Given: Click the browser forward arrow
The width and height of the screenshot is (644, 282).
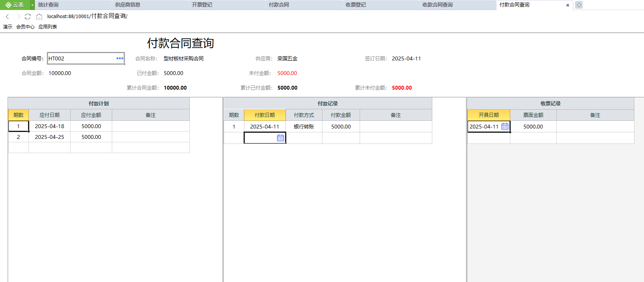Looking at the screenshot, I should pyautogui.click(x=18, y=17).
